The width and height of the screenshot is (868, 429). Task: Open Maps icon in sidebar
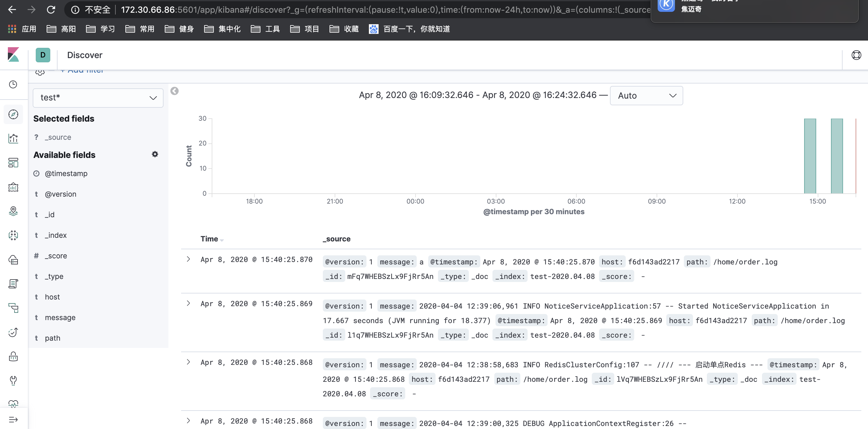[13, 211]
